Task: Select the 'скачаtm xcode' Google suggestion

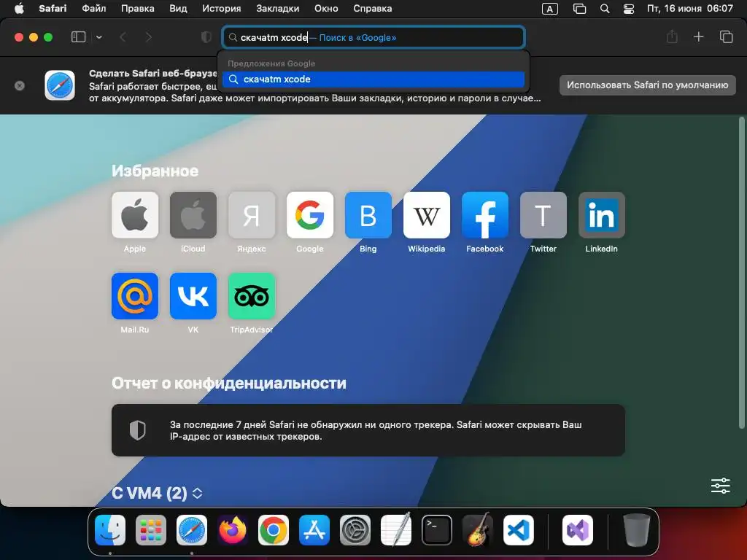Action: (373, 79)
